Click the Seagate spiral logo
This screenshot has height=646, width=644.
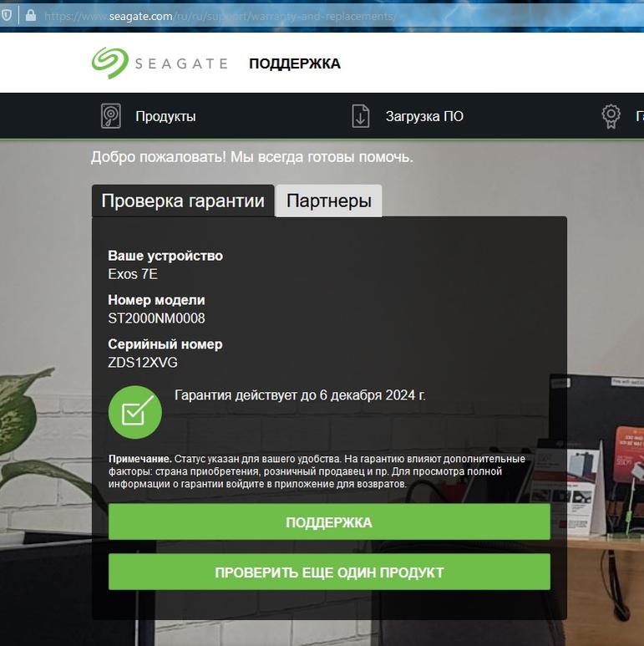[x=110, y=63]
